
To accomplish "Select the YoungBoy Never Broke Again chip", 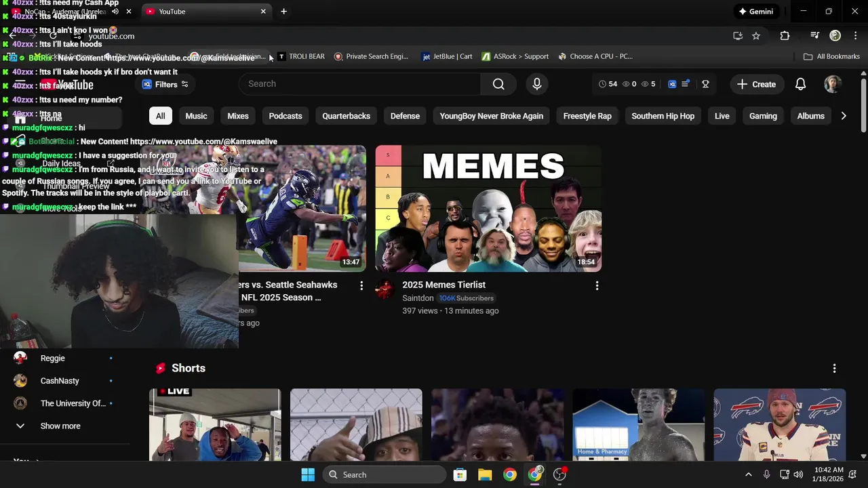I will coord(492,116).
